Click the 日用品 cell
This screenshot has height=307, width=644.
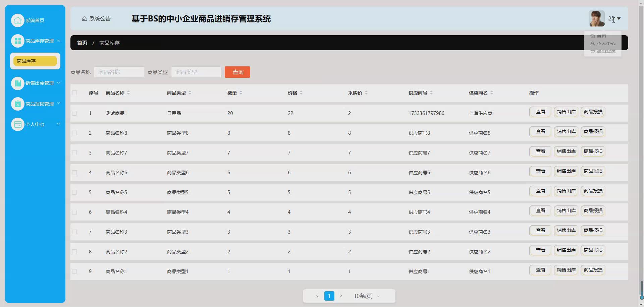pyautogui.click(x=174, y=113)
